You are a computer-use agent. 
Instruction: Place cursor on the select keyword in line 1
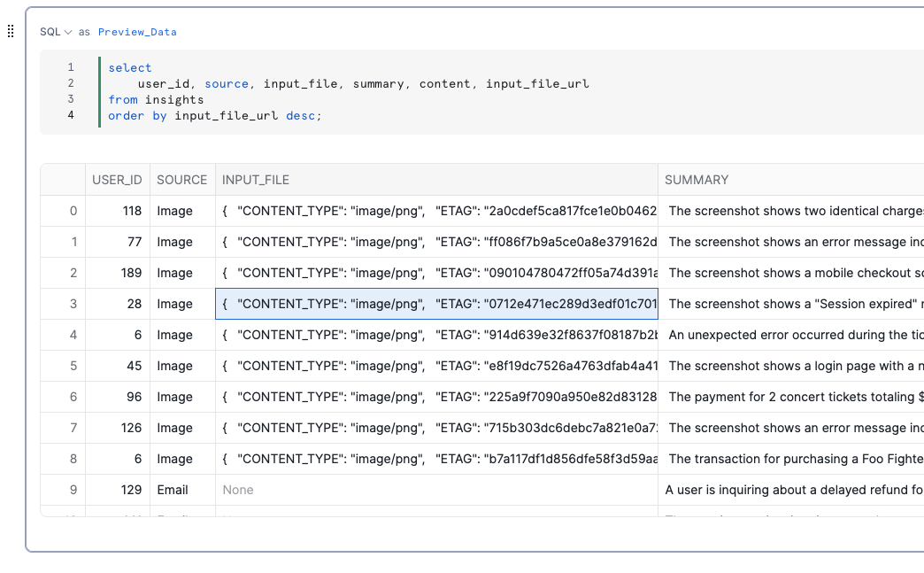(x=129, y=67)
